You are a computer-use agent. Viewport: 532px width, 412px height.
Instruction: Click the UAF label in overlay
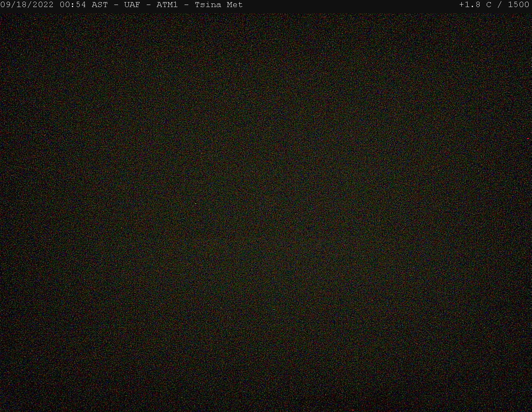[132, 5]
